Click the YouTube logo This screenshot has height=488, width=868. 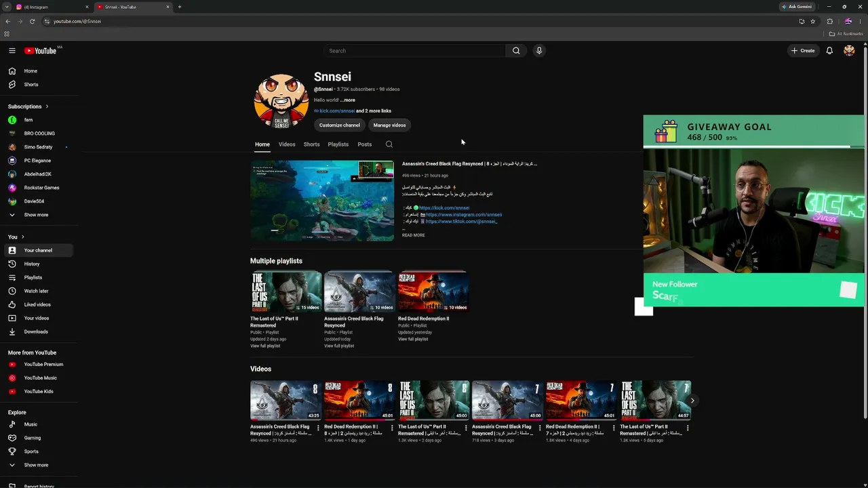pyautogui.click(x=41, y=51)
